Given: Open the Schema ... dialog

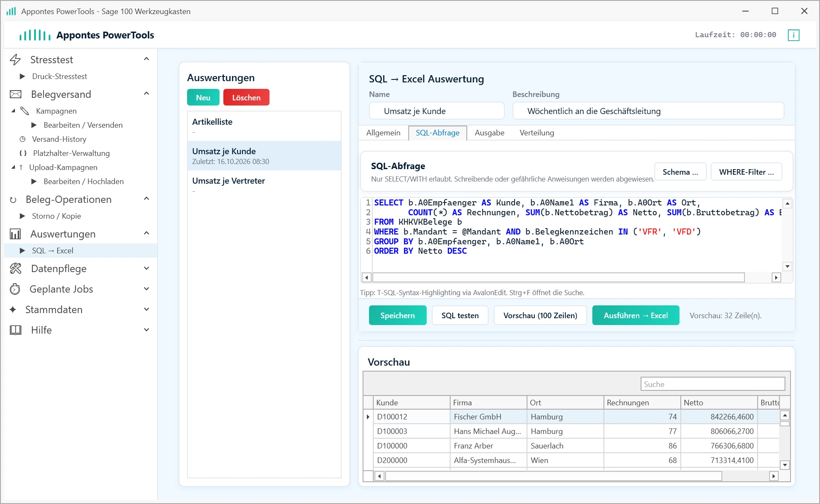Looking at the screenshot, I should tap(680, 172).
